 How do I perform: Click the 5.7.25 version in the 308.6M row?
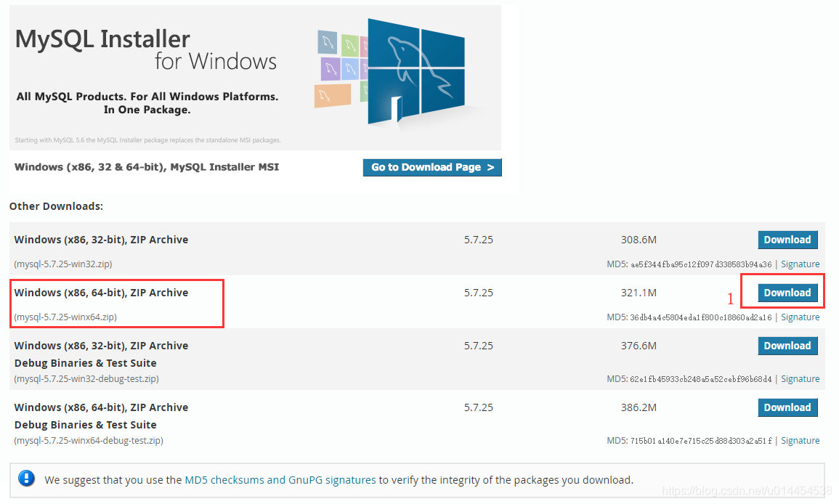click(479, 240)
